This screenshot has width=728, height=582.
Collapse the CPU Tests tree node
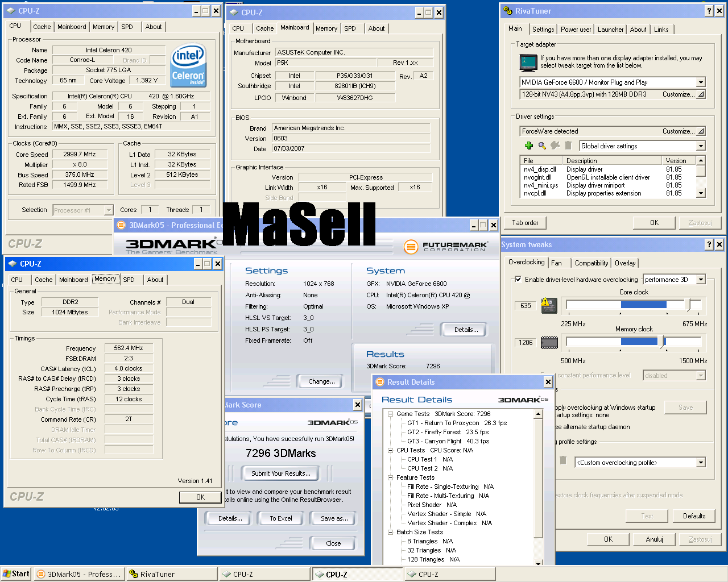pyautogui.click(x=391, y=450)
